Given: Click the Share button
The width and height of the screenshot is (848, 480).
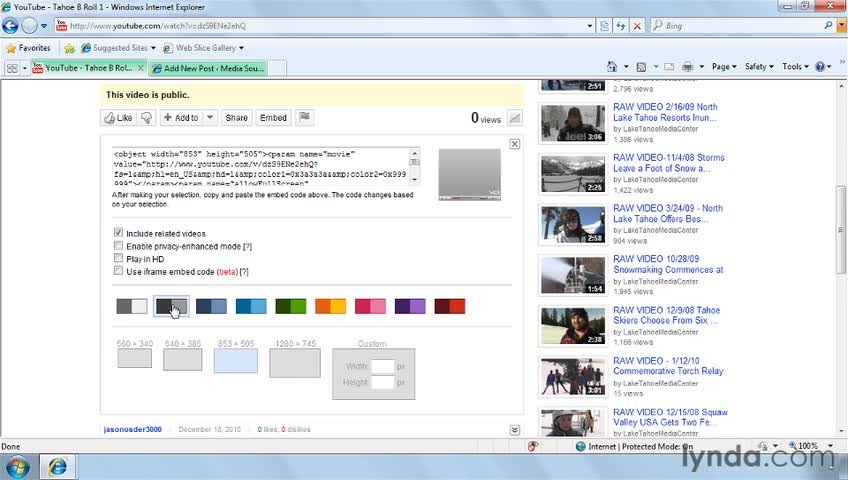Looking at the screenshot, I should 236,117.
